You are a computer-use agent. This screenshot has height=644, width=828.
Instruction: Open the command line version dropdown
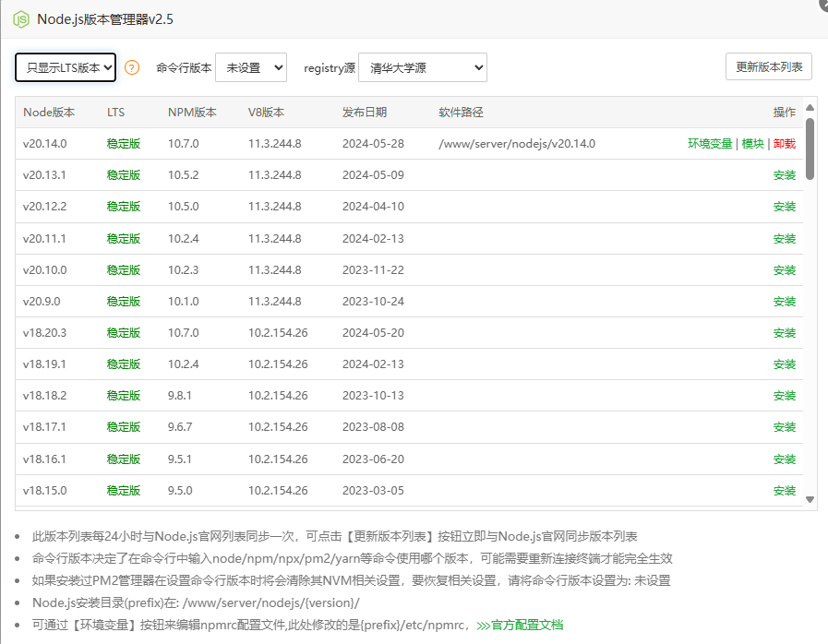(251, 67)
